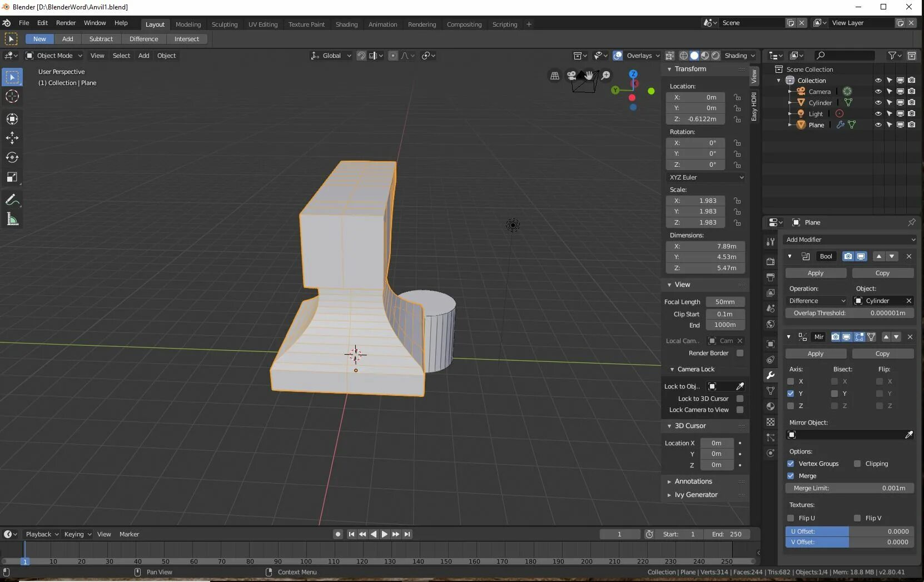Activate the Annotate pencil tool
The width and height of the screenshot is (924, 582).
[12, 200]
